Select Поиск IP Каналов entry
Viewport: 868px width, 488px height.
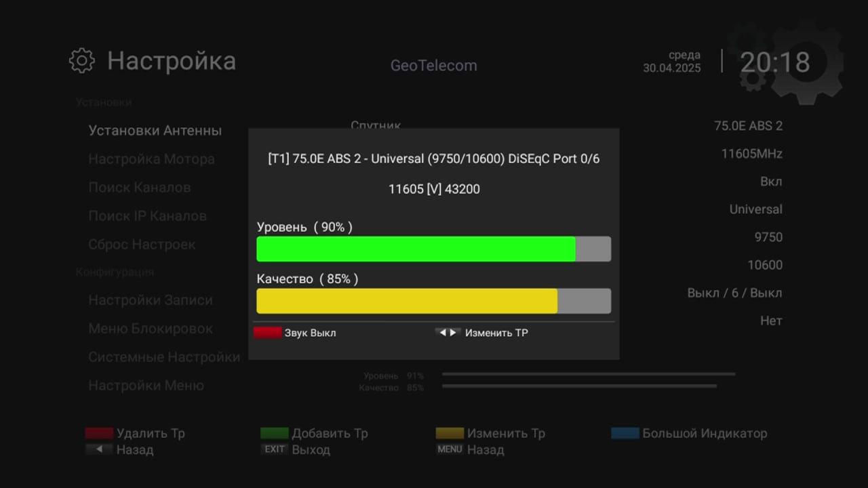147,216
